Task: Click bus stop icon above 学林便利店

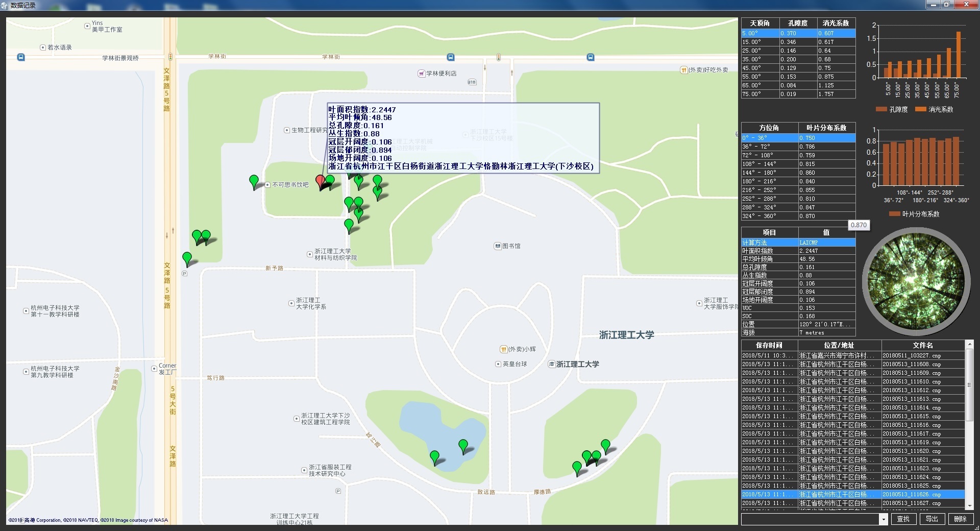Action: tap(450, 57)
